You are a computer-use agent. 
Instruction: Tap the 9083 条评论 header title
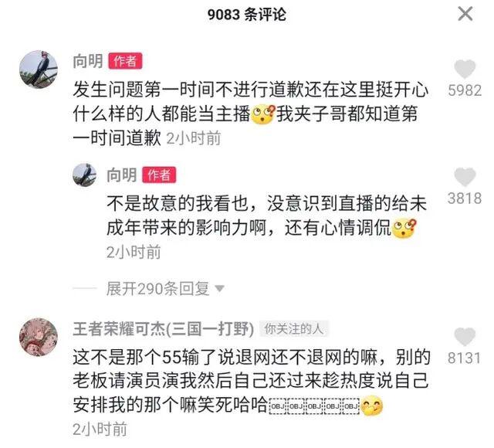pos(247,15)
